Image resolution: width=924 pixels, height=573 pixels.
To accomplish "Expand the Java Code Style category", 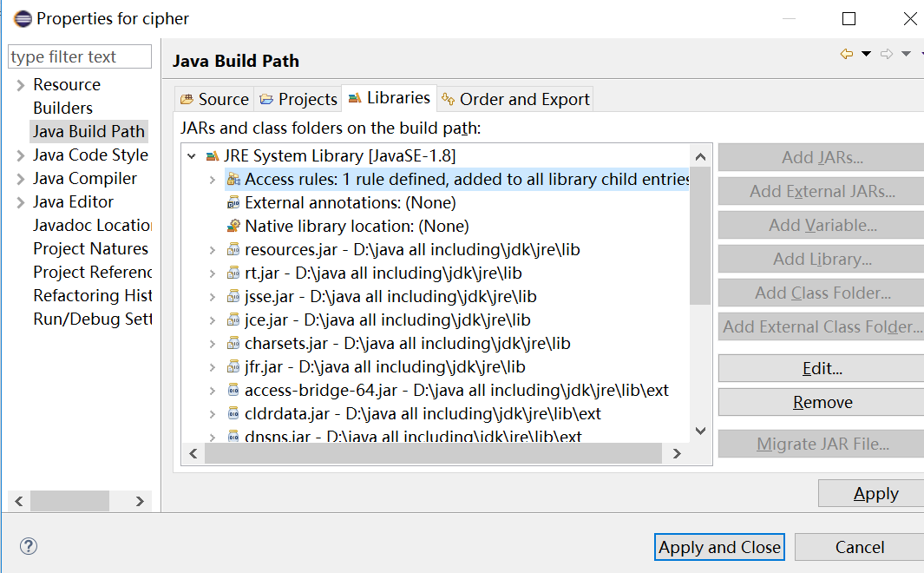I will click(x=21, y=155).
